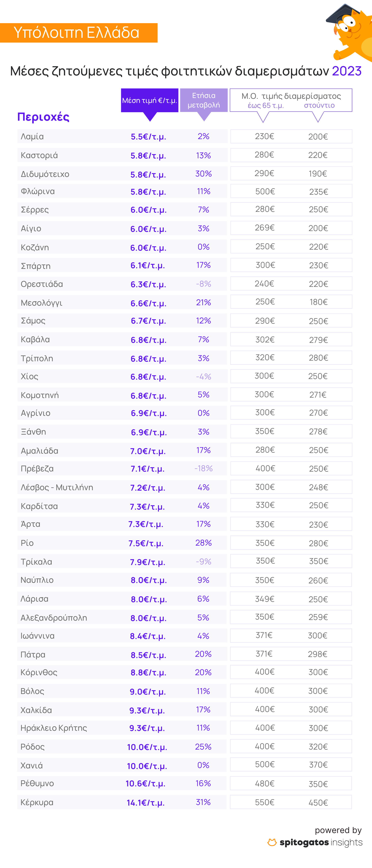
Task: Click the Περιοχές heading
Action: pos(43,117)
